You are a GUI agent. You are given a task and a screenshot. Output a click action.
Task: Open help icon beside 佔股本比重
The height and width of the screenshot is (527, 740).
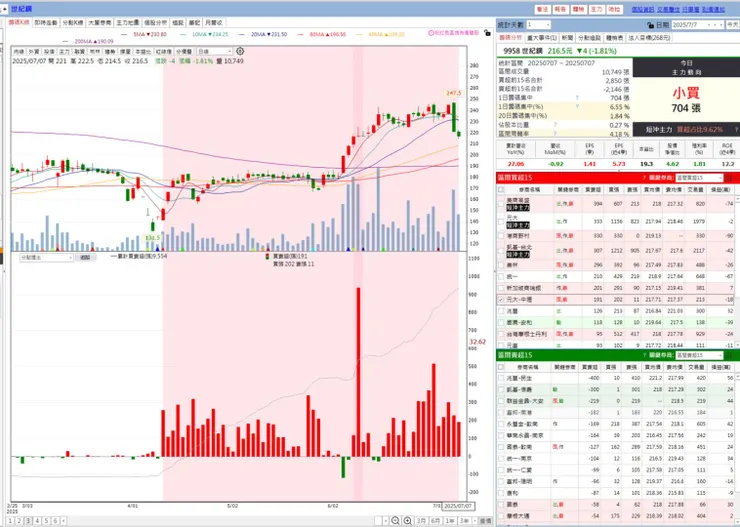click(555, 125)
